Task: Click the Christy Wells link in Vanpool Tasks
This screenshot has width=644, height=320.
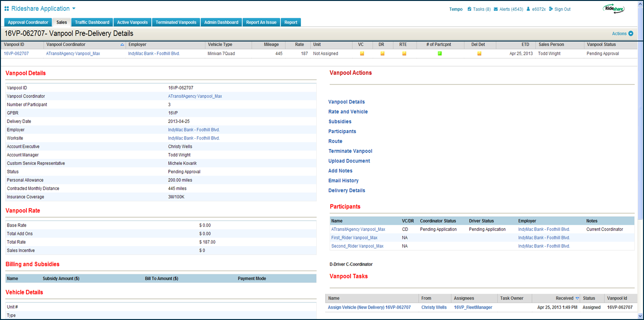Action: coord(434,307)
